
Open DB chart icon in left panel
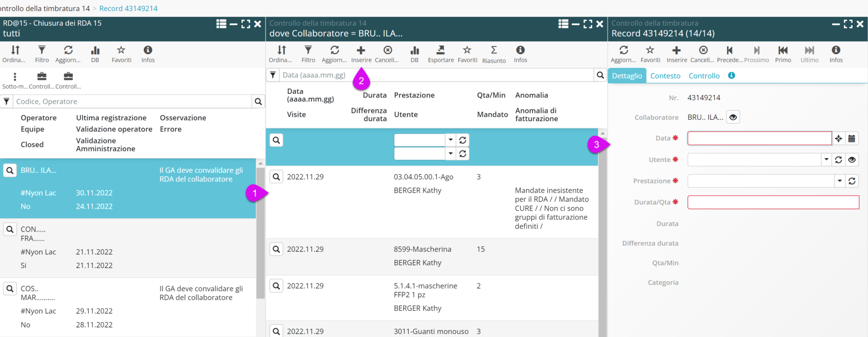95,51
